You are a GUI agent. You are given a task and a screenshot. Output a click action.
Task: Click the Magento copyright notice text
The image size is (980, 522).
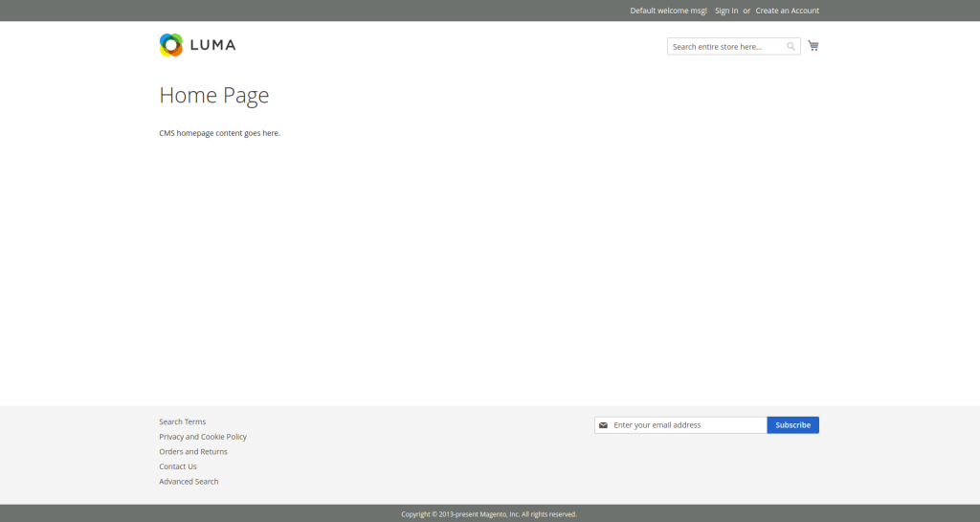(489, 514)
